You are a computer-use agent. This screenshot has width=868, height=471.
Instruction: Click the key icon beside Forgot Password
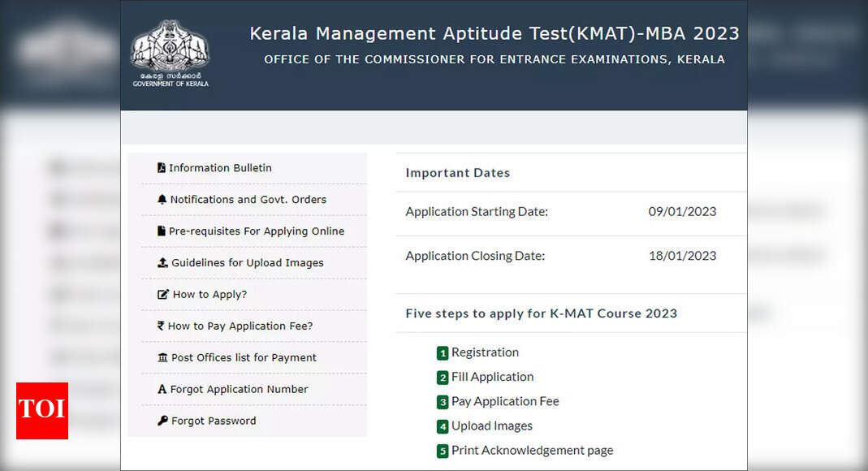pyautogui.click(x=162, y=421)
